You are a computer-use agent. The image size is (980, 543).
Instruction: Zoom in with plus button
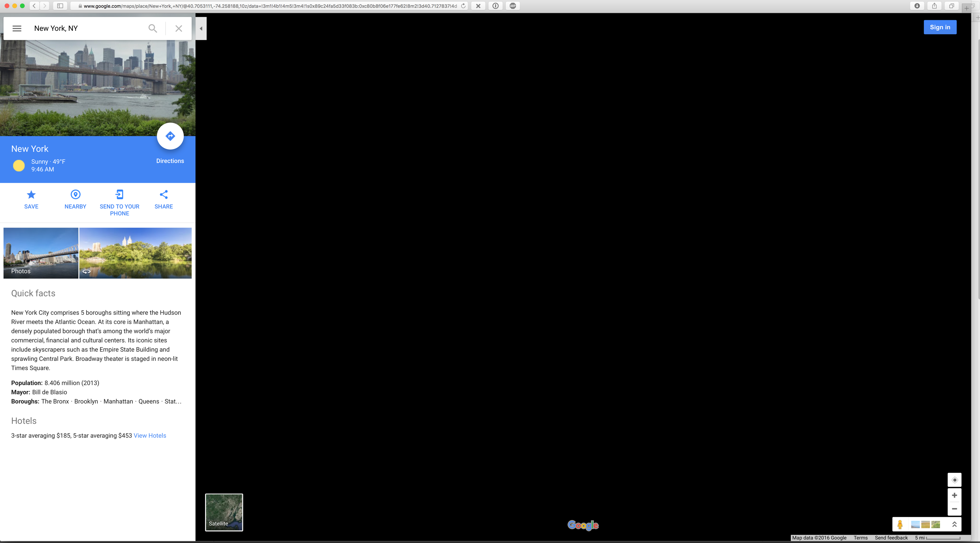pos(954,495)
